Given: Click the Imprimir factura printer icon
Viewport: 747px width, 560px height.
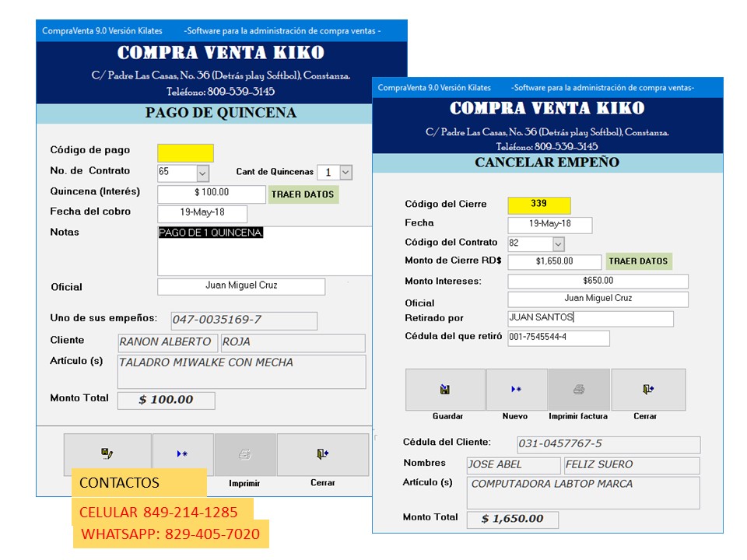Looking at the screenshot, I should click(579, 390).
